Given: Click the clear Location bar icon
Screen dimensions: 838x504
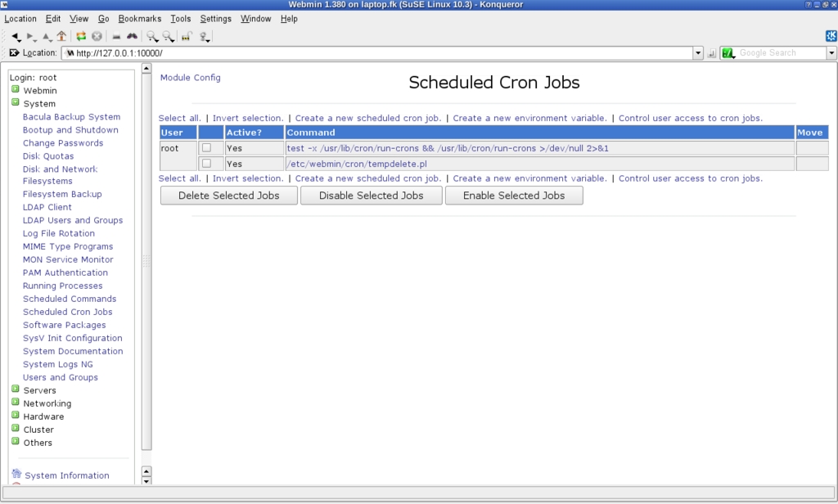Looking at the screenshot, I should click(14, 53).
